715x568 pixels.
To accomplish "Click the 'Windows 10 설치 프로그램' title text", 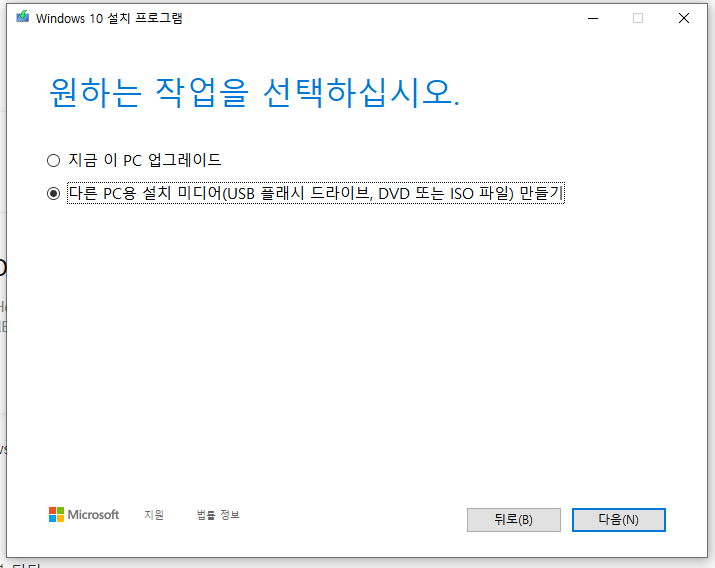I will [x=109, y=18].
